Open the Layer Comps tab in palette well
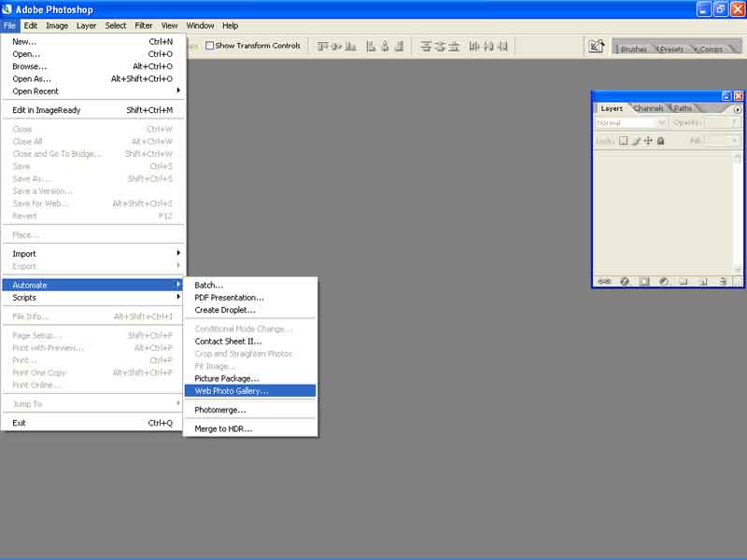The height and width of the screenshot is (560, 747). click(710, 49)
